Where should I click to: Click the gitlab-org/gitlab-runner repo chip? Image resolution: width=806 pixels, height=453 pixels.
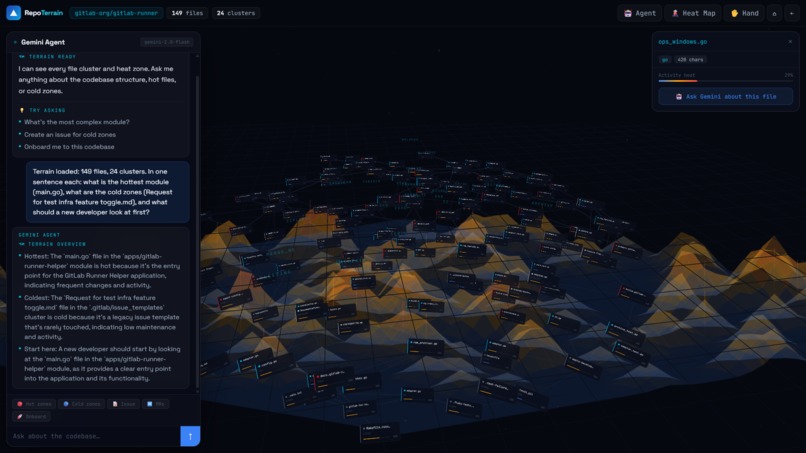coord(116,13)
